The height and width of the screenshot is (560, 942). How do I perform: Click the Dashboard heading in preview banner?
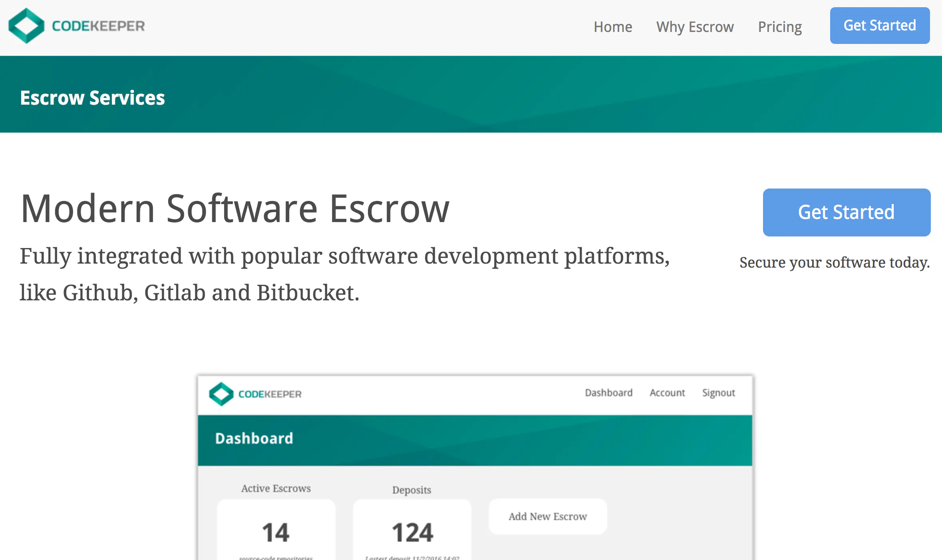coord(254,439)
